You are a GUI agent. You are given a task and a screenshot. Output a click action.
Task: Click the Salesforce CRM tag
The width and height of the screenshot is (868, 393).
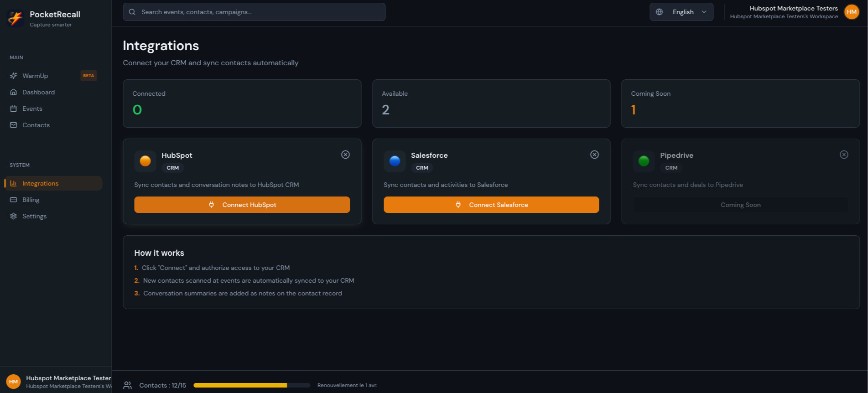(422, 168)
